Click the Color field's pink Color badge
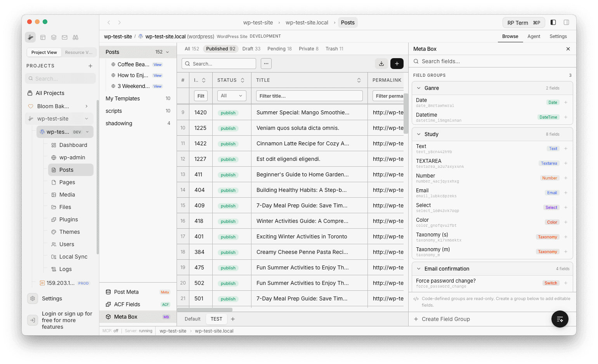This screenshot has width=598, height=364. tap(551, 222)
